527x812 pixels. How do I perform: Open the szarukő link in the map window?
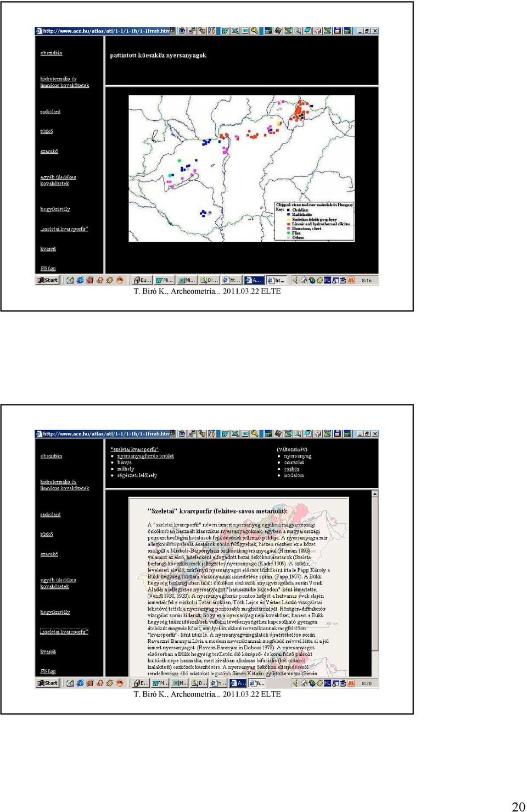pos(49,151)
